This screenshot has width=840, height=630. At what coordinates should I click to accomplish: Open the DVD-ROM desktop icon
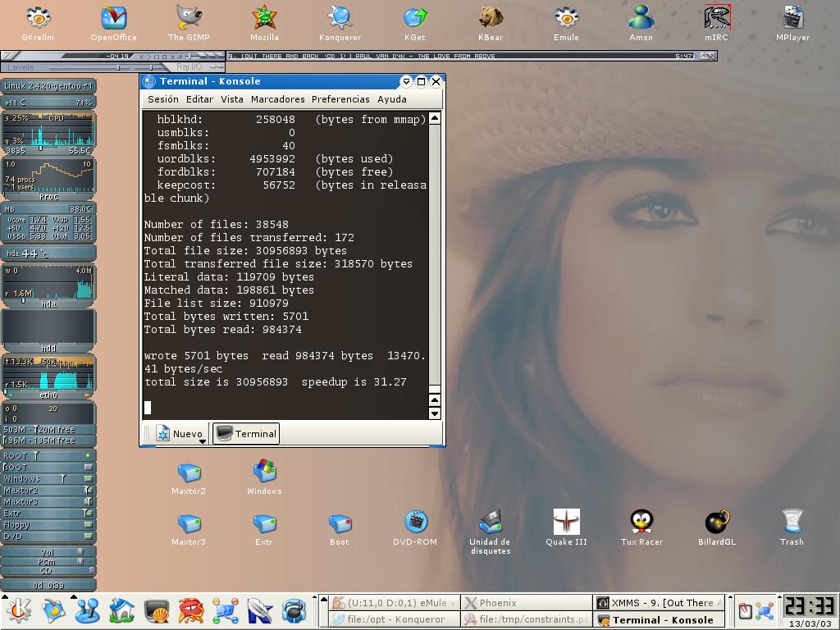tap(415, 522)
